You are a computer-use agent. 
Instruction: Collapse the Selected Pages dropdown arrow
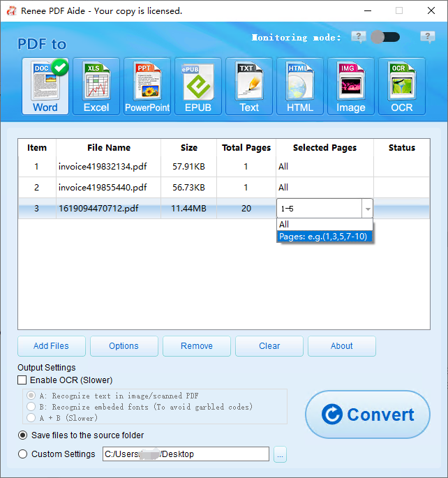pos(366,209)
